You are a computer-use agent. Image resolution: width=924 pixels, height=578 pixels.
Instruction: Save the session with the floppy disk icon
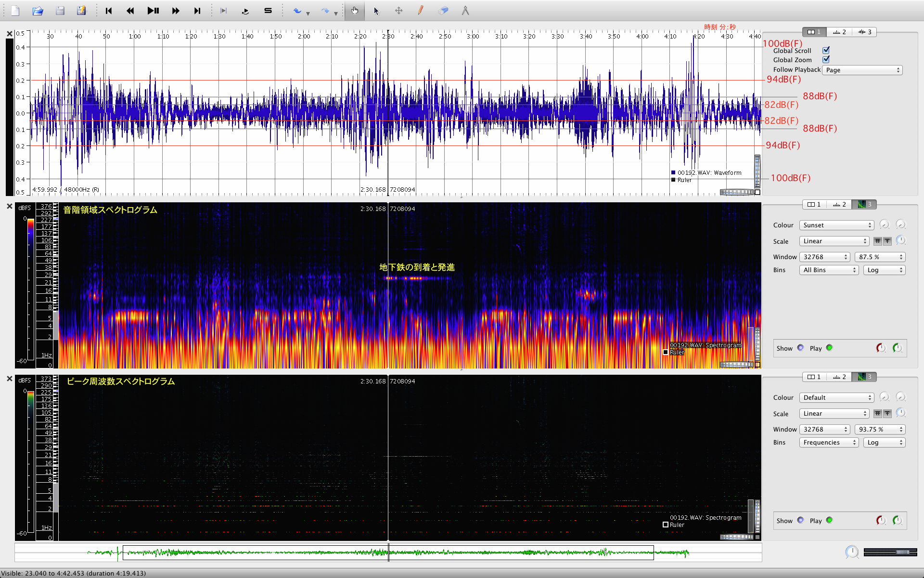[x=60, y=11]
